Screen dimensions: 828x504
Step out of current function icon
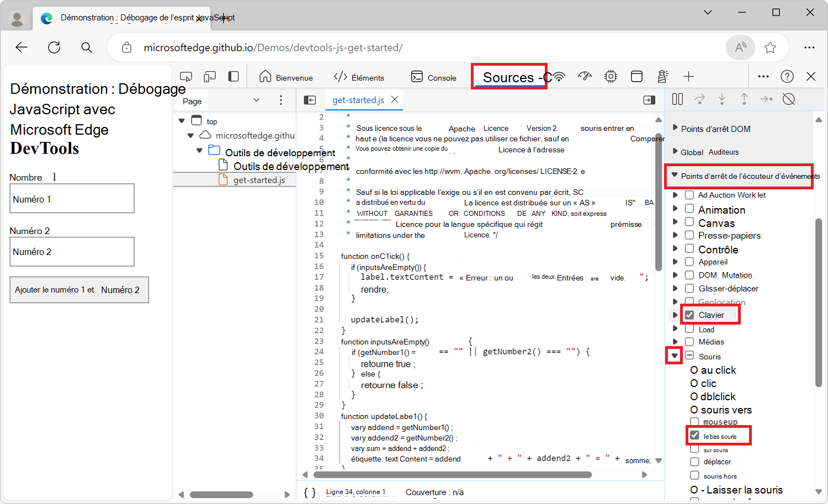(x=744, y=99)
